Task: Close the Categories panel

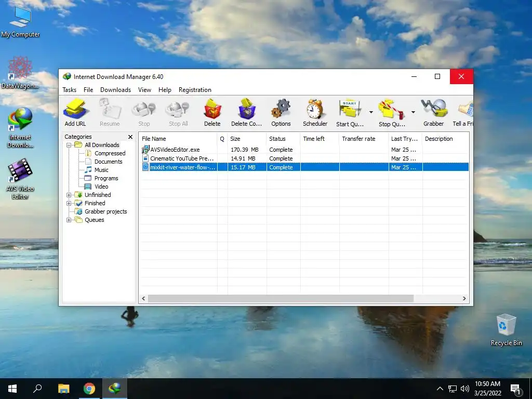Action: click(x=130, y=137)
